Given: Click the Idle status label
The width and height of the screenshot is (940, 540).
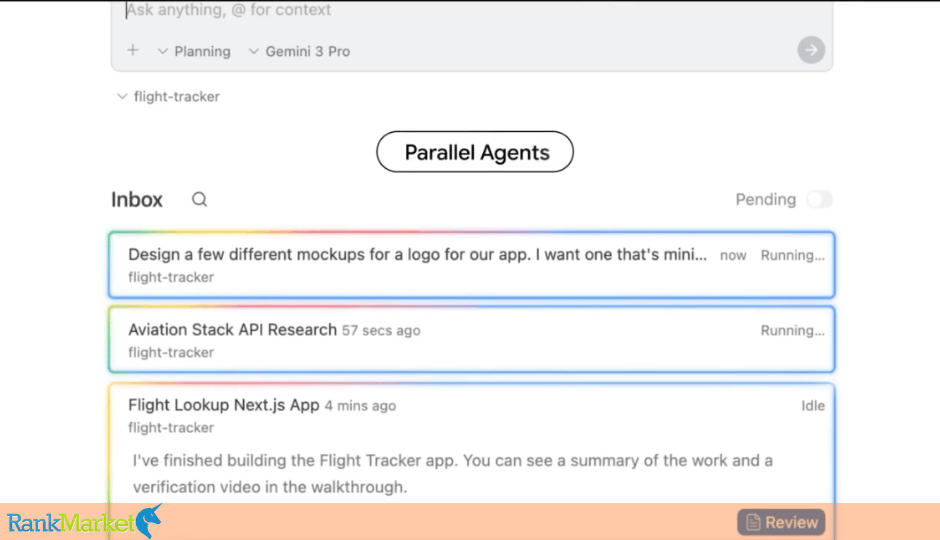Looking at the screenshot, I should (813, 406).
